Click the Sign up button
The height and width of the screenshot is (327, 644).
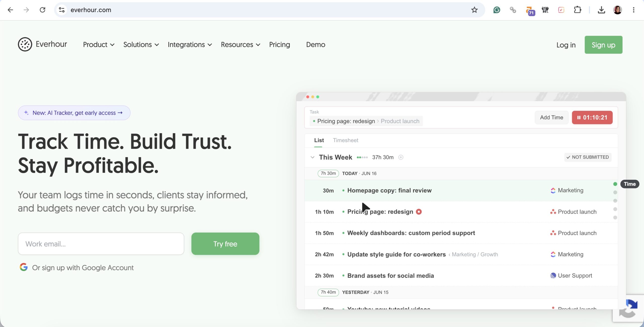(x=603, y=45)
